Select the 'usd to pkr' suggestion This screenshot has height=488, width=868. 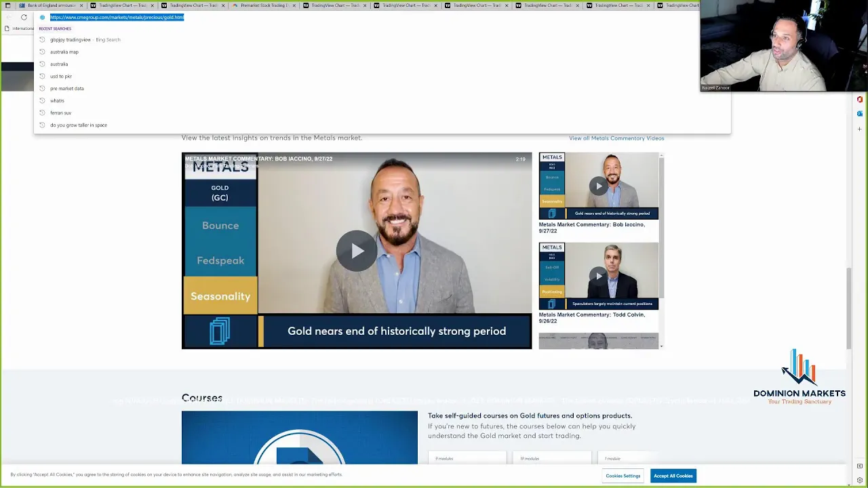click(x=382, y=76)
